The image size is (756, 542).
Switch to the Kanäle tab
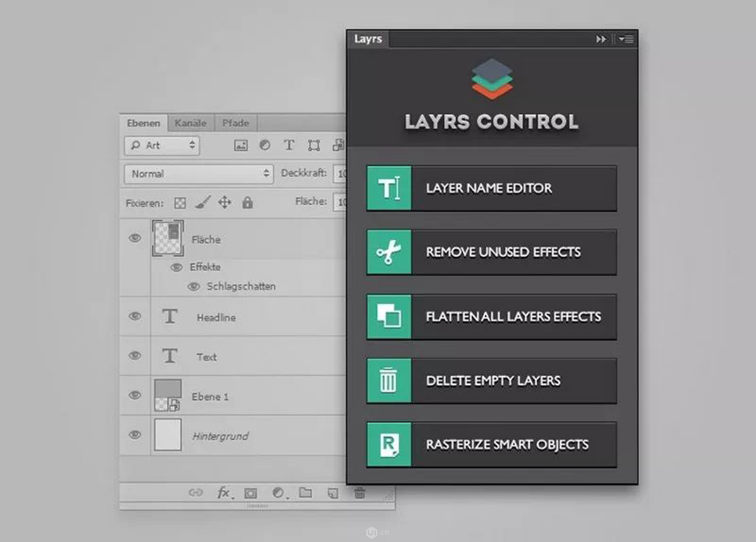(190, 123)
